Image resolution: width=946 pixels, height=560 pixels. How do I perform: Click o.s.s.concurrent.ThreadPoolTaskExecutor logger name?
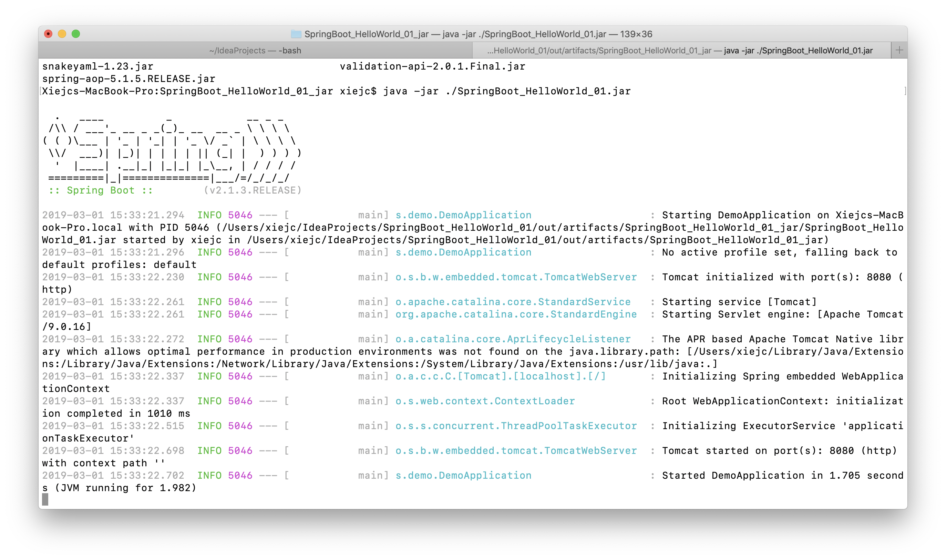coord(516,426)
